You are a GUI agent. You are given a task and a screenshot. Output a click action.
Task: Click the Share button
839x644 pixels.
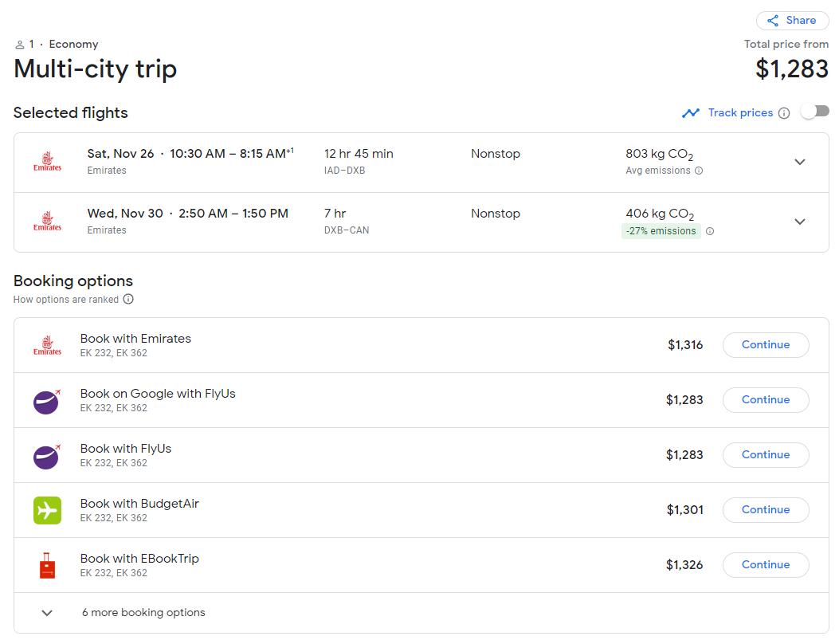pos(792,21)
